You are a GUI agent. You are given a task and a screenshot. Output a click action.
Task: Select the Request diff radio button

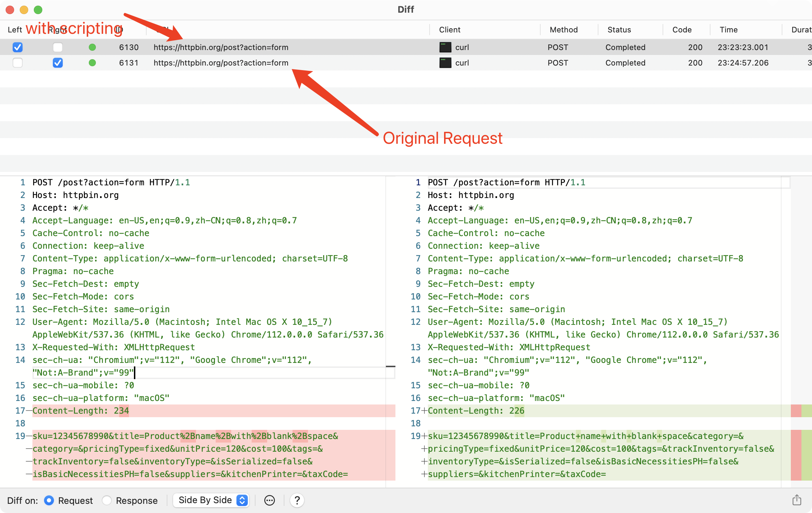pyautogui.click(x=49, y=500)
